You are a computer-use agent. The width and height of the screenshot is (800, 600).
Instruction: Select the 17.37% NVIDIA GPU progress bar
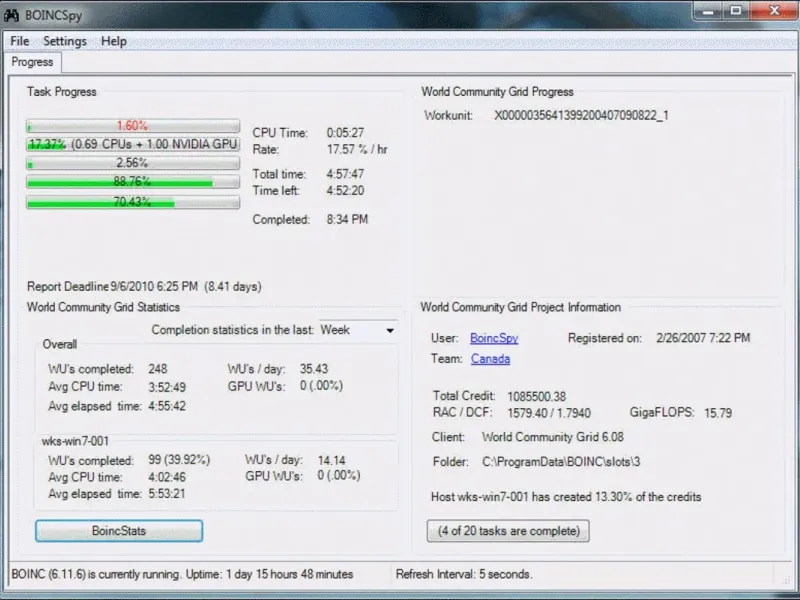point(133,144)
